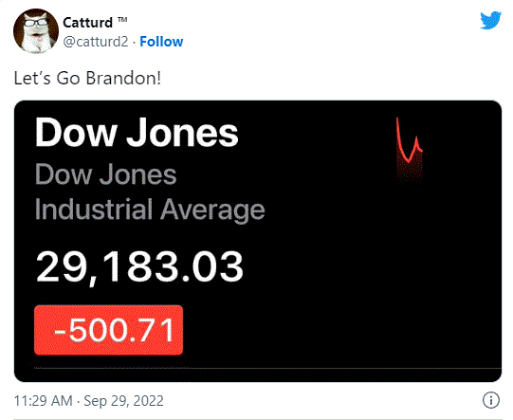Open the Twitter bird logo link
The width and height of the screenshot is (513, 420).
click(x=490, y=20)
